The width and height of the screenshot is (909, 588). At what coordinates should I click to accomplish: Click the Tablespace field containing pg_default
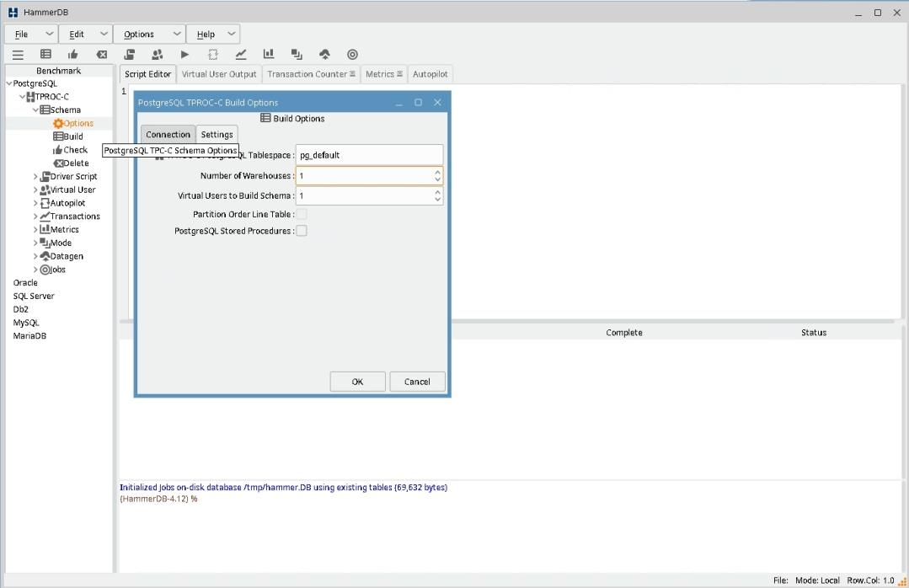pos(368,155)
